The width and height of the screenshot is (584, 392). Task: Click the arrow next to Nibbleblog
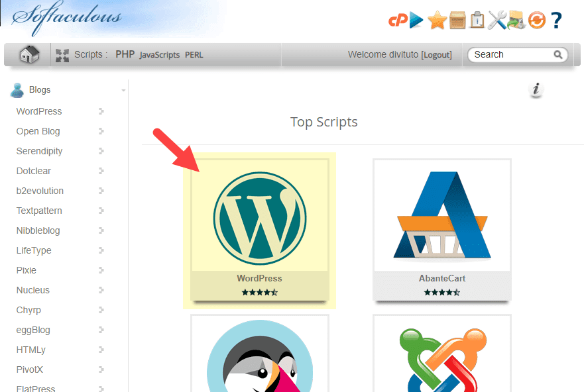[101, 230]
